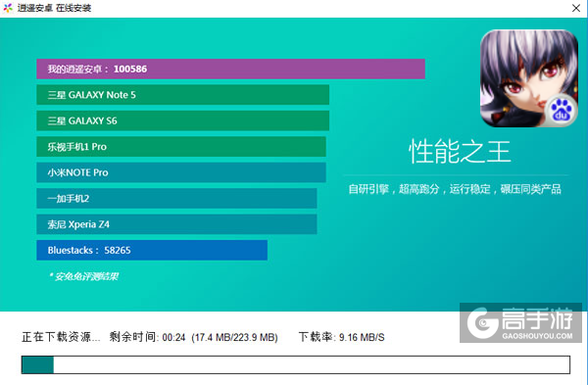Click the download progress bar
This screenshot has height=385, width=588.
tap(296, 364)
